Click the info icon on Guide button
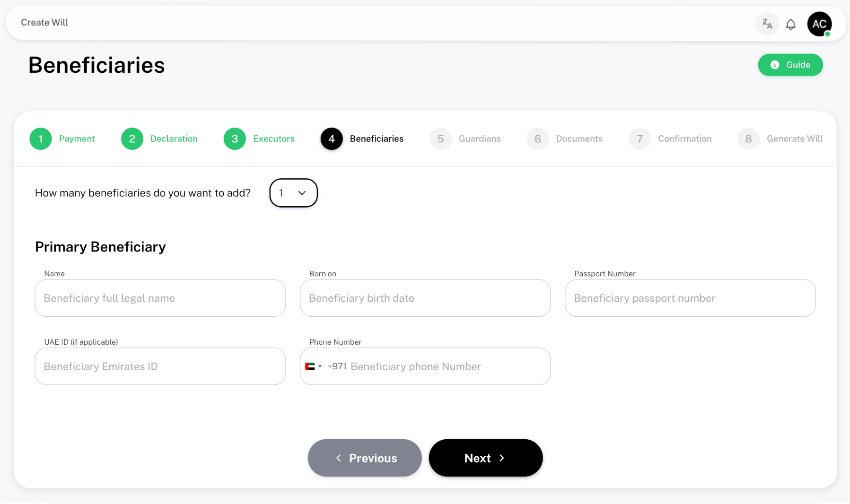This screenshot has height=504, width=850. click(775, 65)
